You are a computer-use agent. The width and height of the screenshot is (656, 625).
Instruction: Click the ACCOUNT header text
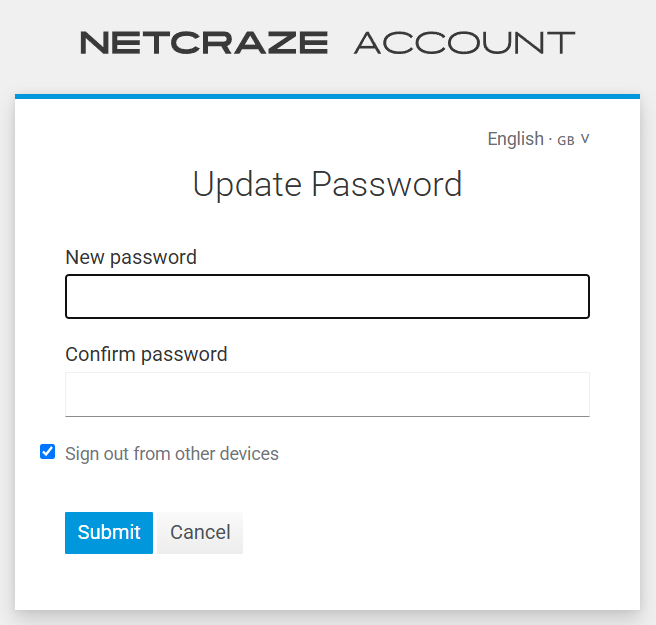pos(464,43)
